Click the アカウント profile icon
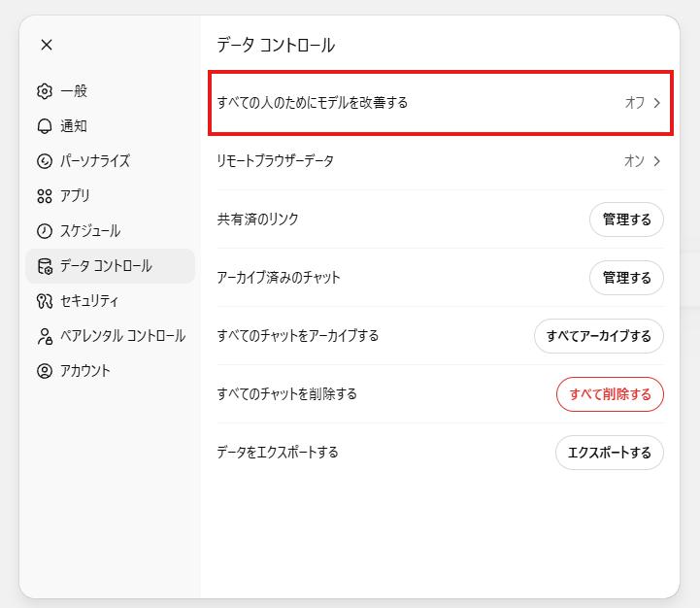 [x=44, y=371]
